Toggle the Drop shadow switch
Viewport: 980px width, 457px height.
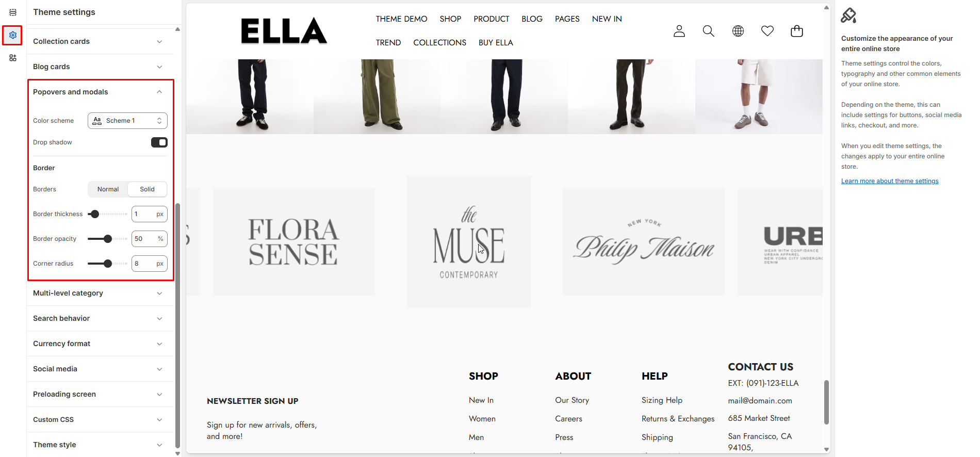(159, 142)
